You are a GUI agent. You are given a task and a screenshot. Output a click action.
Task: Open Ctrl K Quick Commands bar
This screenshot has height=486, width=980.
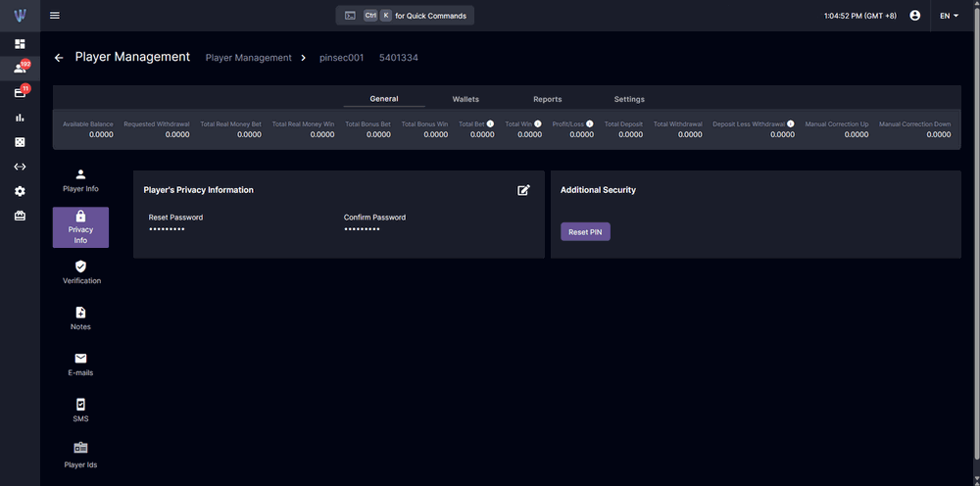(405, 16)
